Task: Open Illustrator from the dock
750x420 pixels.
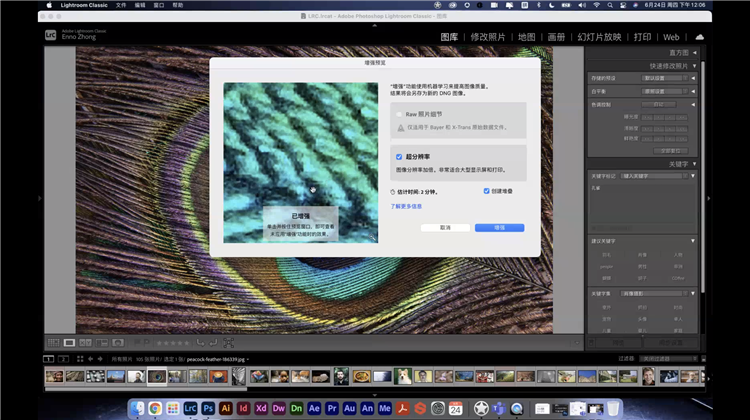Action: point(226,409)
